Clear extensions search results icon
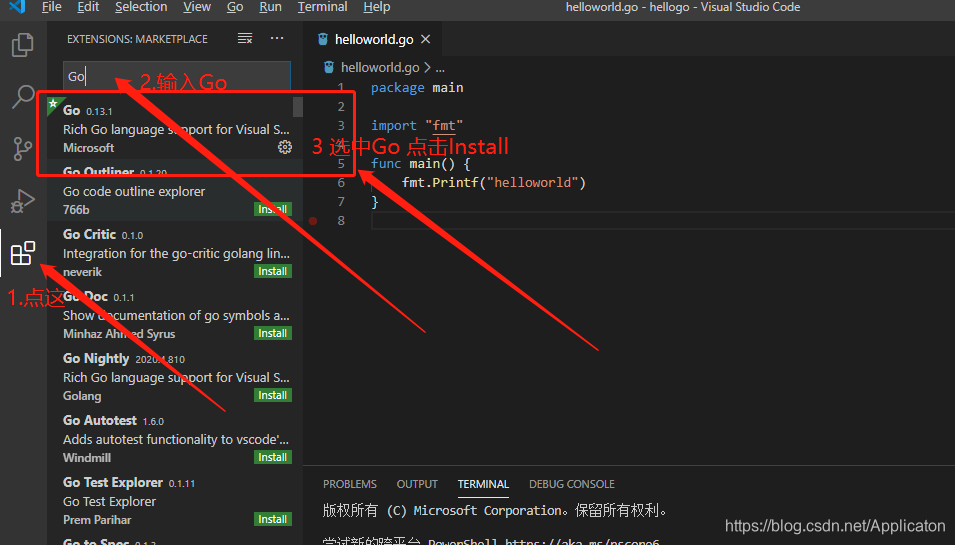This screenshot has height=545, width=955. point(245,38)
